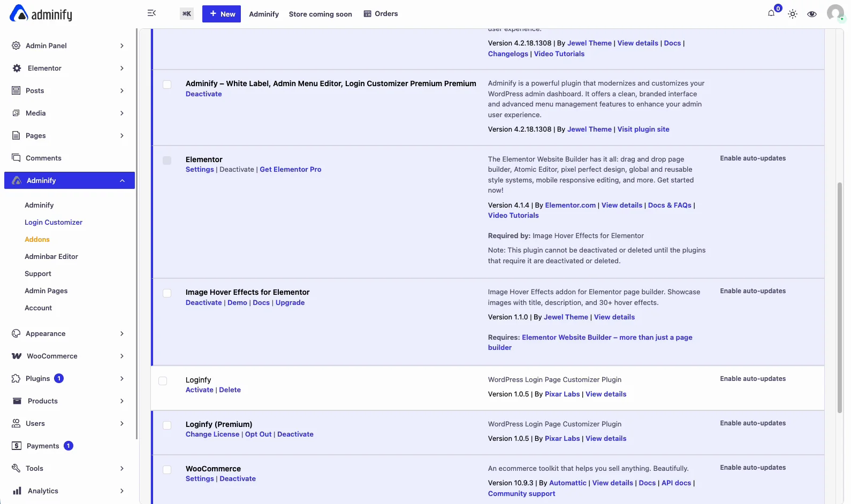Open the Admin Pages submenu item
This screenshot has width=851, height=504.
[x=46, y=291]
